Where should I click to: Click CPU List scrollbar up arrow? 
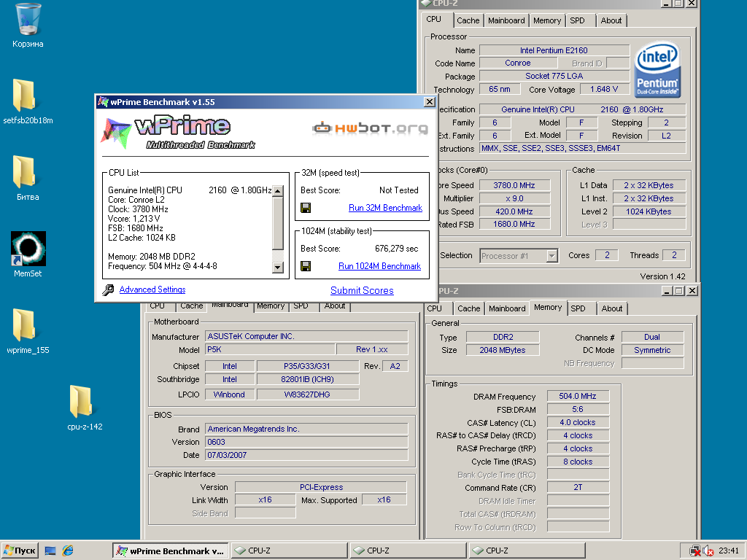[x=278, y=191]
